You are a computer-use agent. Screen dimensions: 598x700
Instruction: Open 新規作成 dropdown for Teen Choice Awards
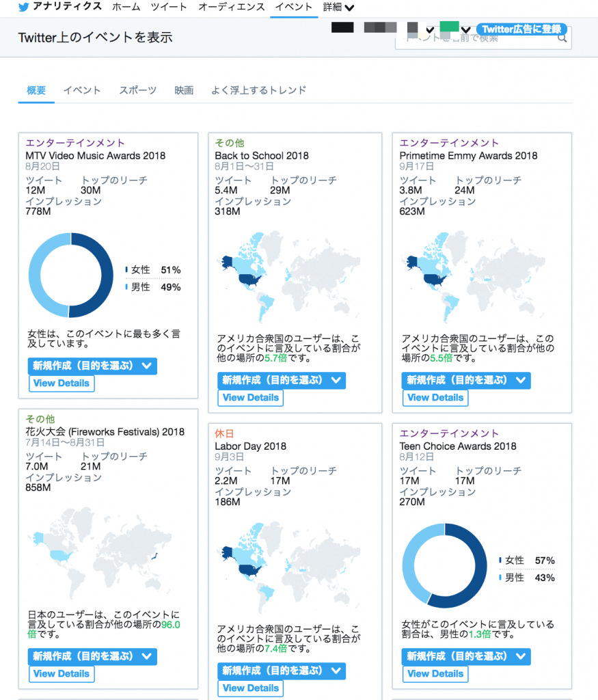coord(466,657)
